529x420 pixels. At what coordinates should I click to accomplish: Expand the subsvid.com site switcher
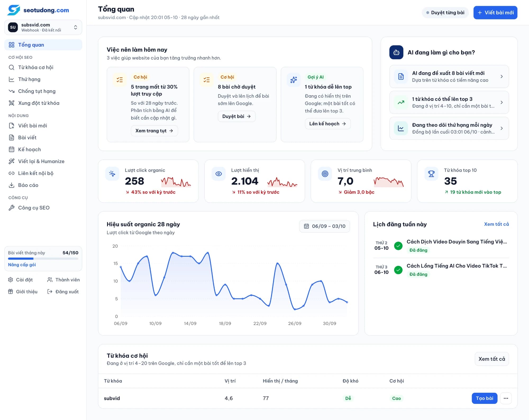pos(43,27)
